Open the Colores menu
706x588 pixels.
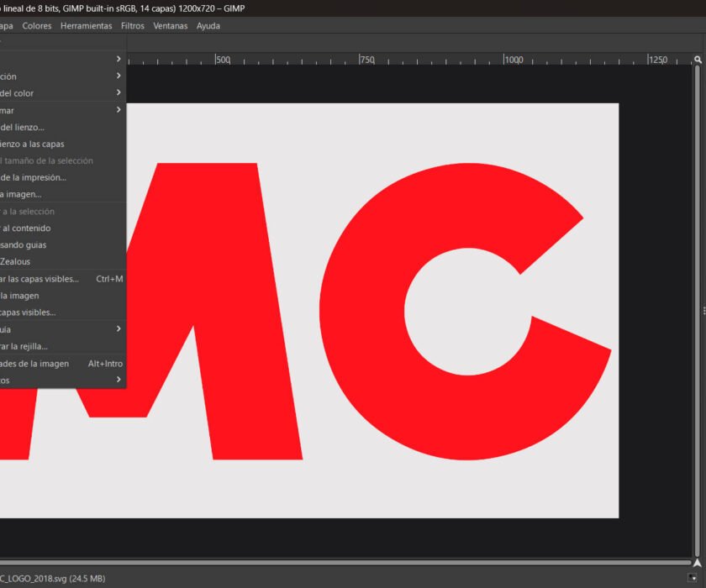pos(37,26)
